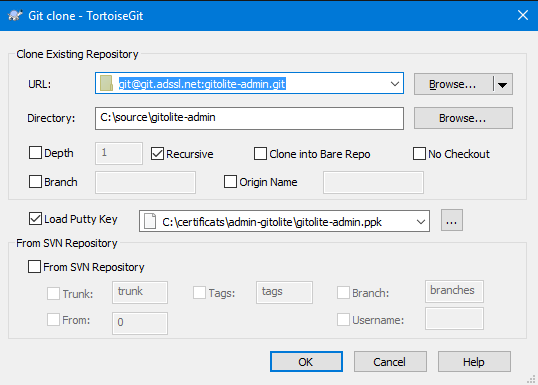Enable the Depth checkbox

click(x=35, y=153)
